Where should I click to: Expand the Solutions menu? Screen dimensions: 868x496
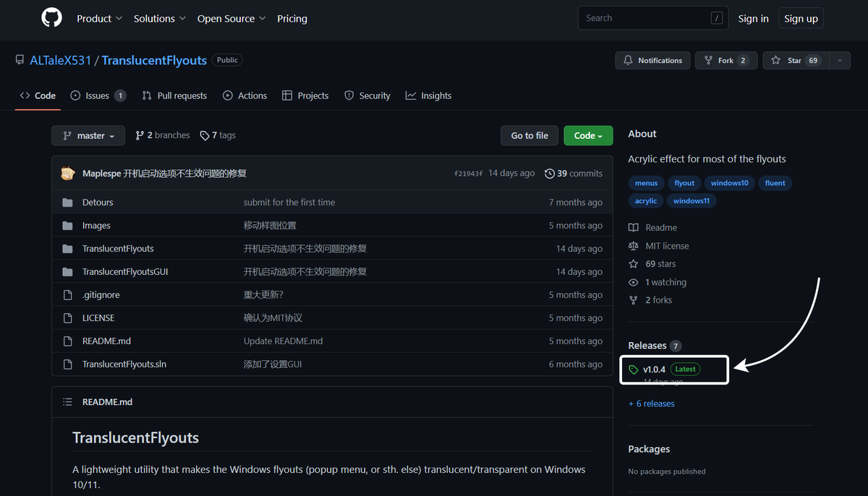coord(160,19)
